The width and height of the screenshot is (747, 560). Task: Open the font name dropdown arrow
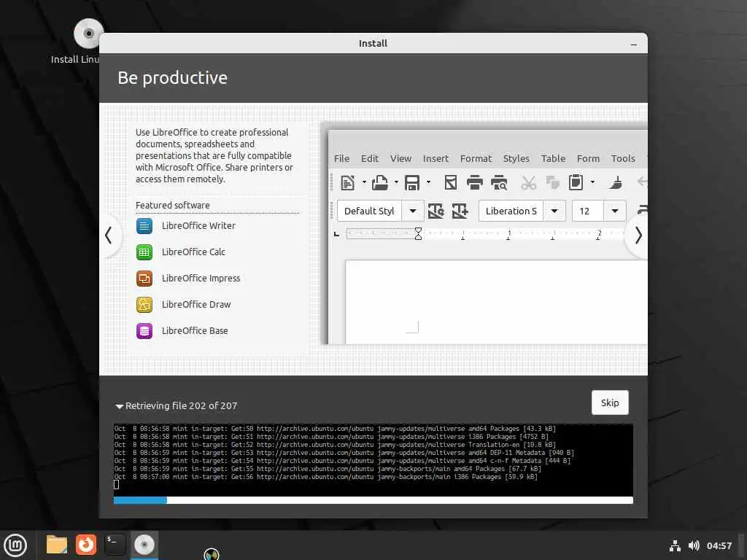pos(554,211)
